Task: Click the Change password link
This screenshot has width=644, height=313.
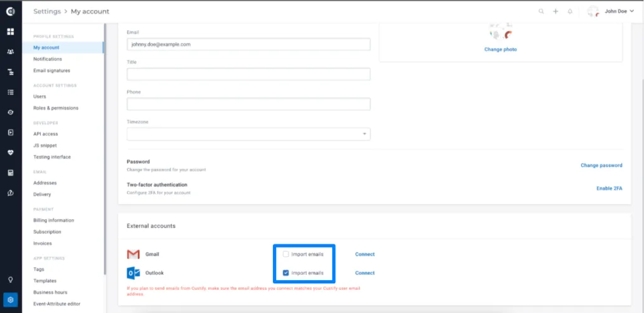Action: 602,166
